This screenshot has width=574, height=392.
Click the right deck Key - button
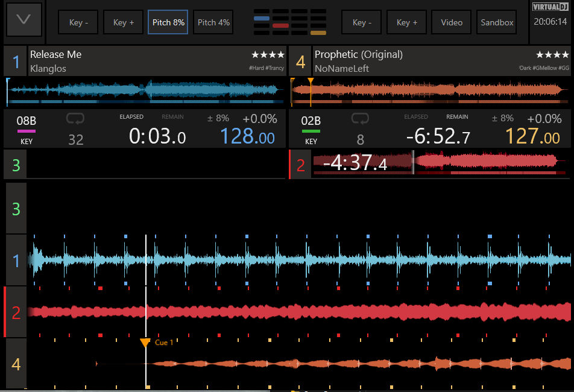(362, 22)
